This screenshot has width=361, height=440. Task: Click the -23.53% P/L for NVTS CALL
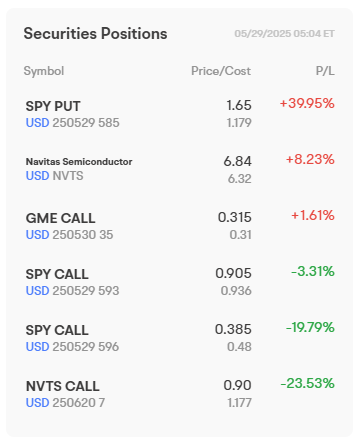click(x=307, y=383)
